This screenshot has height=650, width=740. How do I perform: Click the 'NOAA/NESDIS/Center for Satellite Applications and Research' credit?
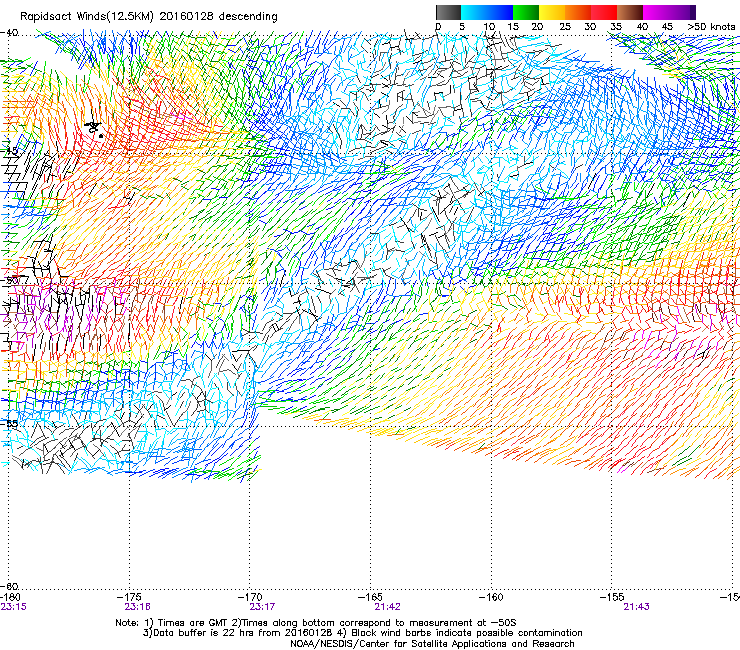click(432, 644)
